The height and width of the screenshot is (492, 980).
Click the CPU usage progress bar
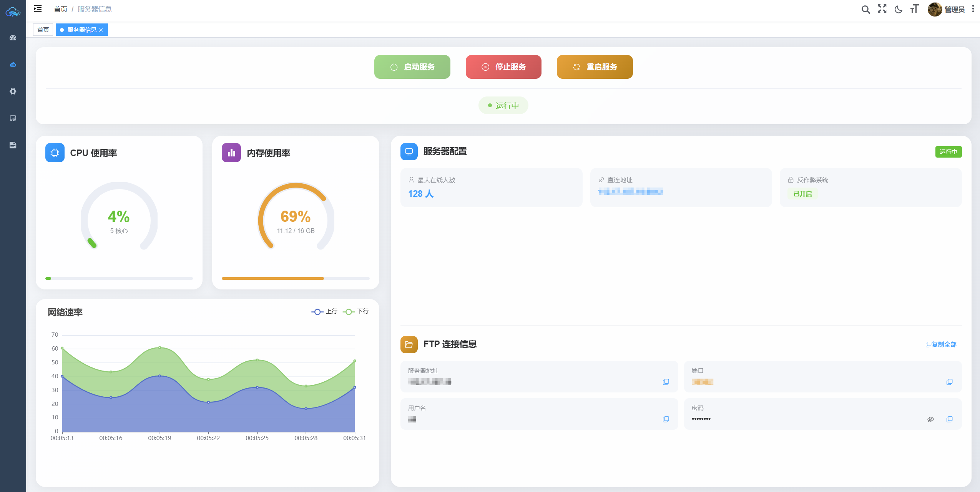(x=119, y=278)
